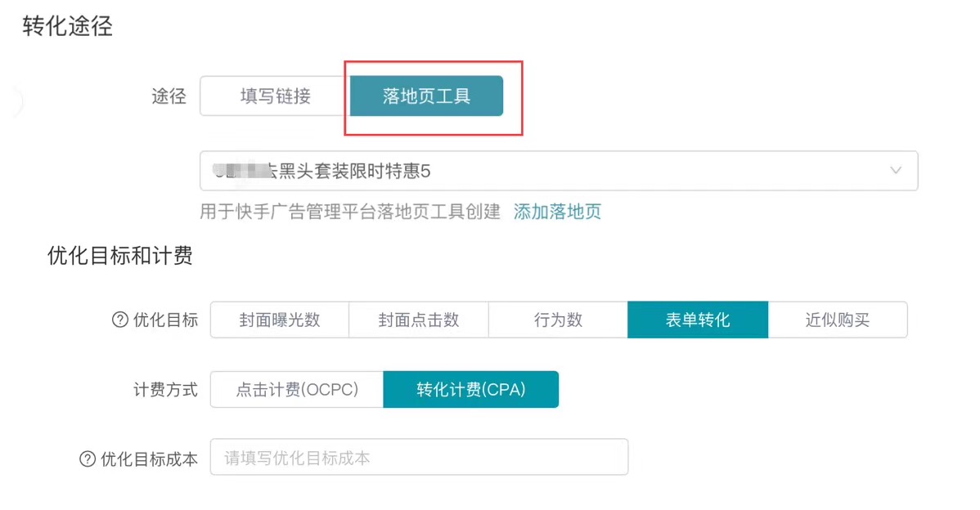The height and width of the screenshot is (510, 980).
Task: Focus the 请填写优化目标成本 input field
Action: click(x=419, y=458)
